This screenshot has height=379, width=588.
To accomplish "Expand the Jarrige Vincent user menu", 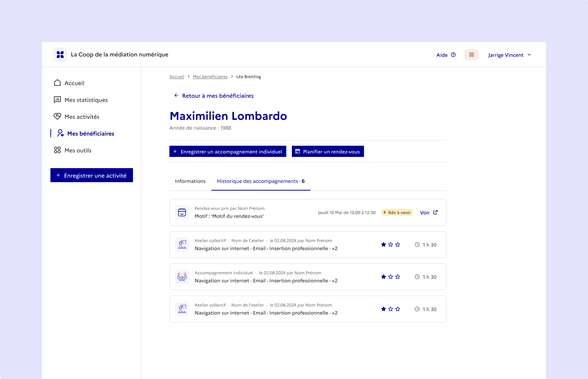I will (x=509, y=55).
